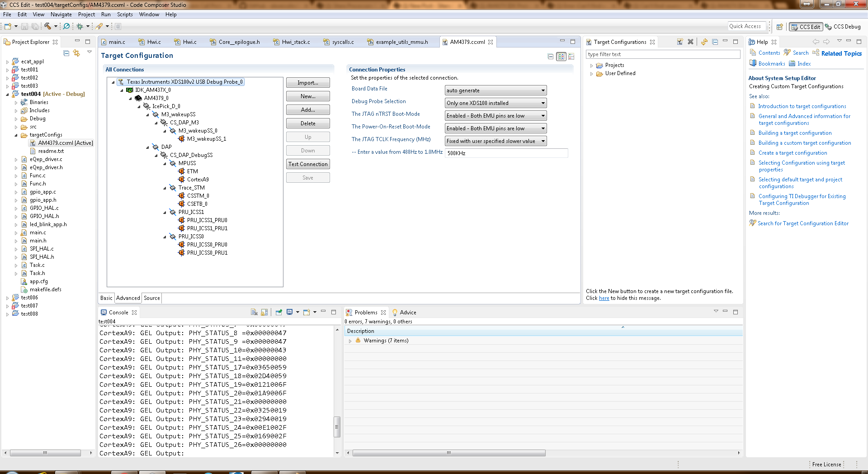
Task: Open JTAG TCLK Frequency dropdown
Action: (495, 141)
